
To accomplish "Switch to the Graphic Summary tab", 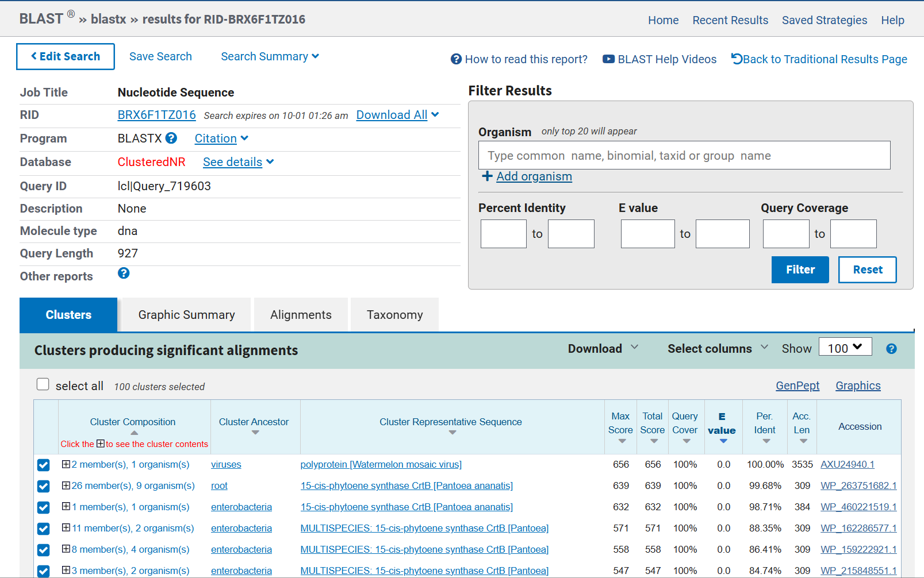I will coord(186,315).
